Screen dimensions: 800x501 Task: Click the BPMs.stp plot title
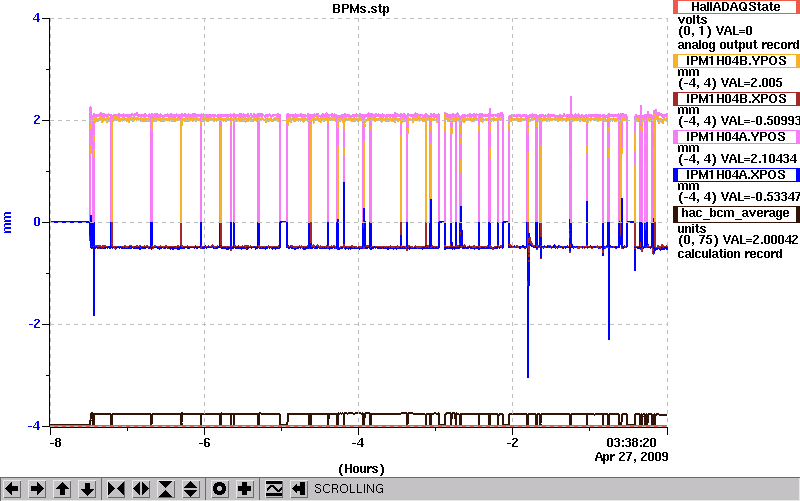[360, 9]
